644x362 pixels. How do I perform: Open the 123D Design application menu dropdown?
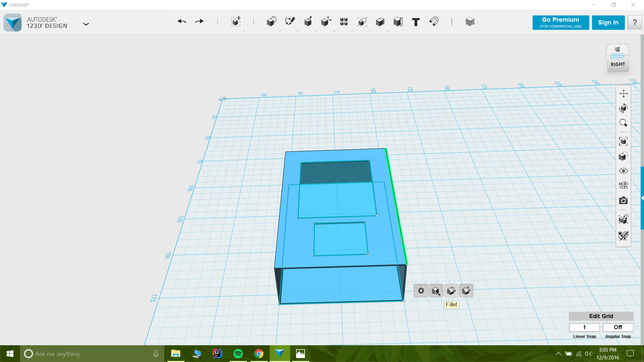click(86, 24)
